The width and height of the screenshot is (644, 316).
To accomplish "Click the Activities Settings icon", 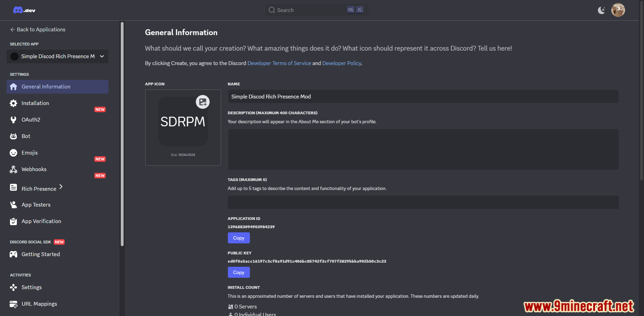I will (13, 287).
